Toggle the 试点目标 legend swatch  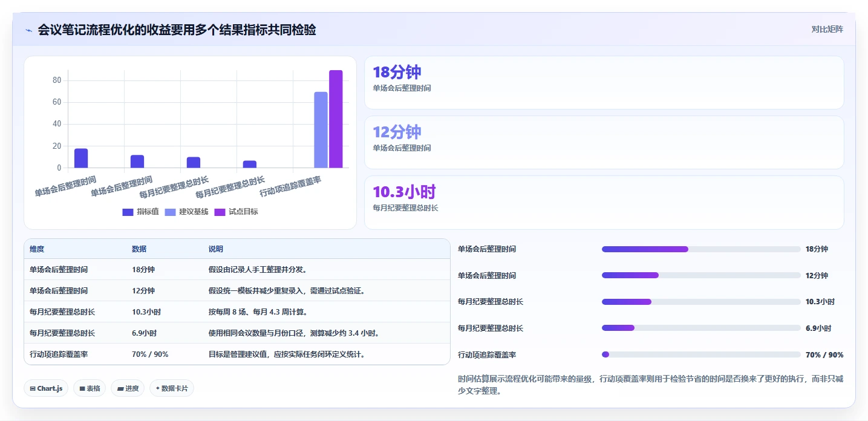pos(220,212)
